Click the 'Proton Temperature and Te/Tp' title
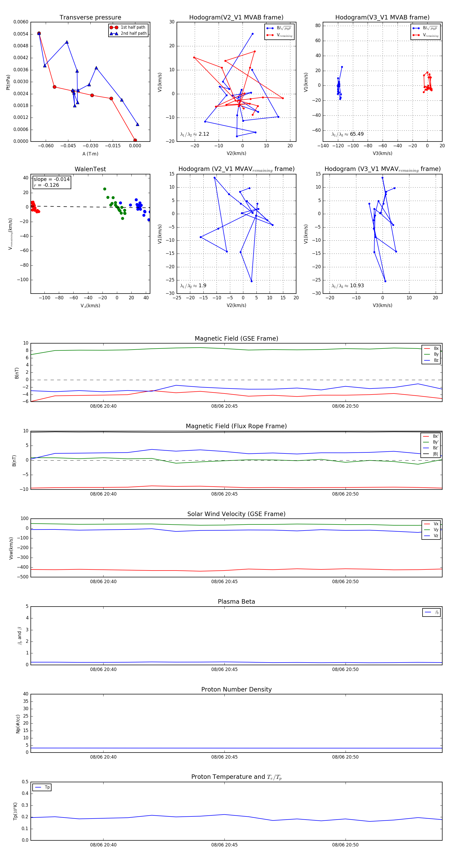The width and height of the screenshot is (473, 868). [x=236, y=777]
